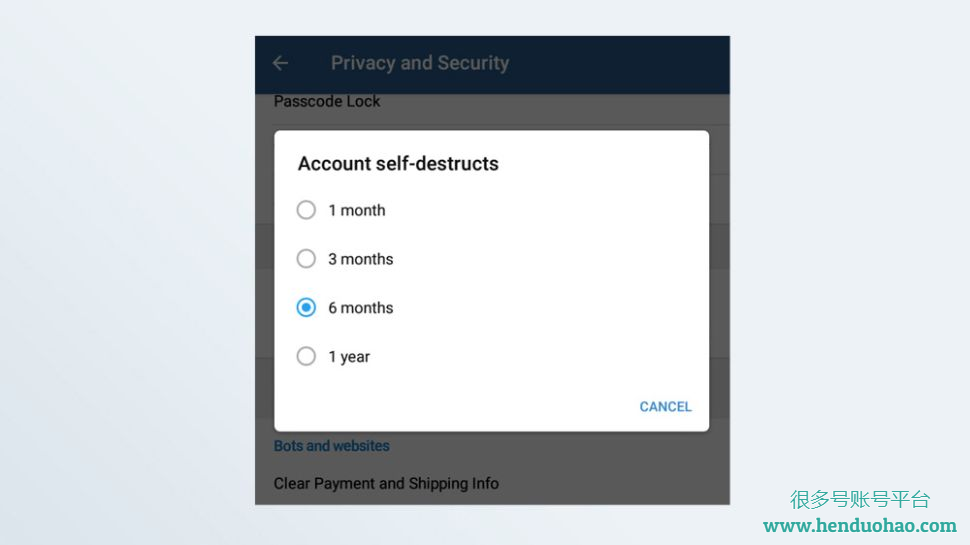Click the Chinese watermark text above URL
Image resolution: width=970 pixels, height=545 pixels.
860,499
